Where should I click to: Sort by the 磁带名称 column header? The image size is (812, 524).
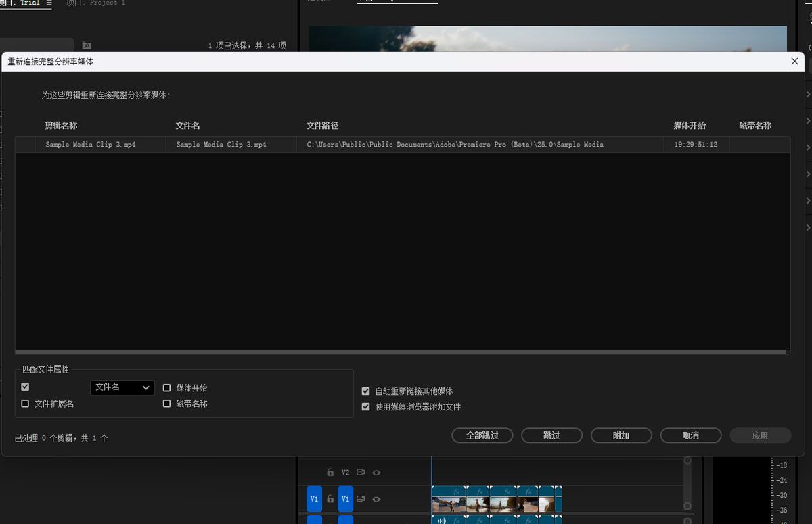[x=755, y=126]
